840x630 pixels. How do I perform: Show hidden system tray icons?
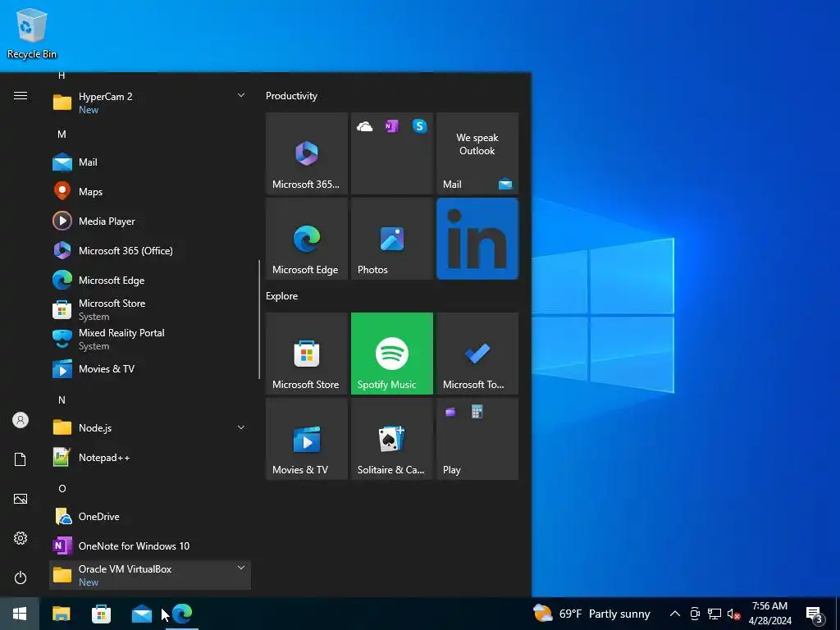[675, 614]
